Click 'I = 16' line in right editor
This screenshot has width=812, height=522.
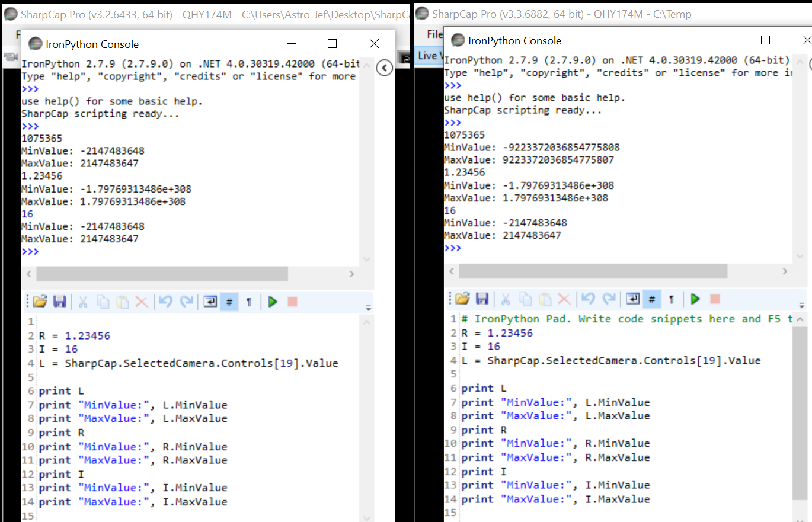(481, 347)
